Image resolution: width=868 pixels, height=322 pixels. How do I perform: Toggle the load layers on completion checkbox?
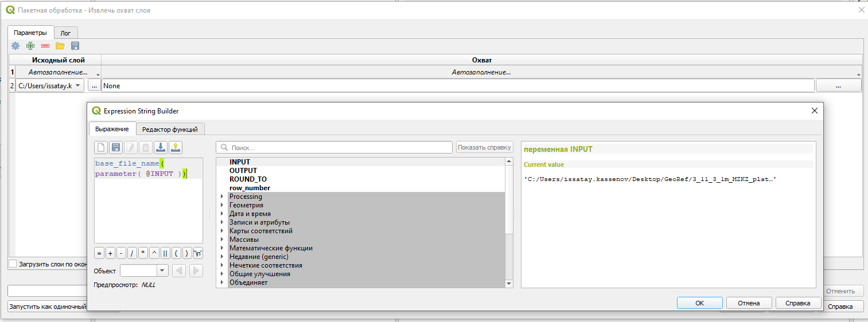coord(13,264)
